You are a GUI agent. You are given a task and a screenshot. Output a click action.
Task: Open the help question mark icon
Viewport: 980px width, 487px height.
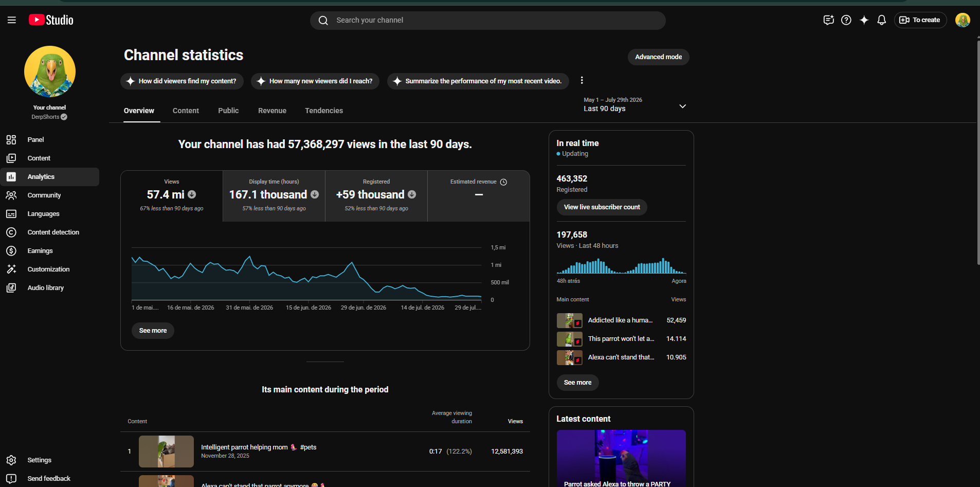point(846,20)
